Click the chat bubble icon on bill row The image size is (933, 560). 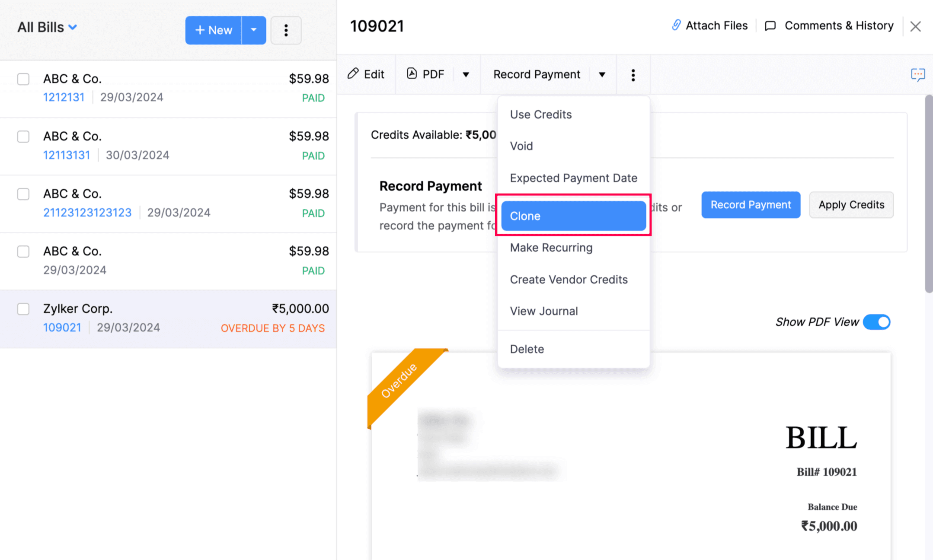click(x=918, y=75)
